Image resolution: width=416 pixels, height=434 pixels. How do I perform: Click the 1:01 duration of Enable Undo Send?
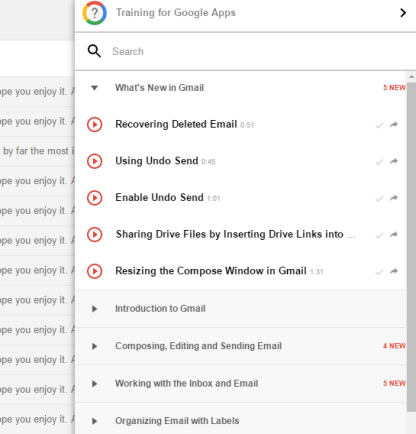(x=214, y=199)
